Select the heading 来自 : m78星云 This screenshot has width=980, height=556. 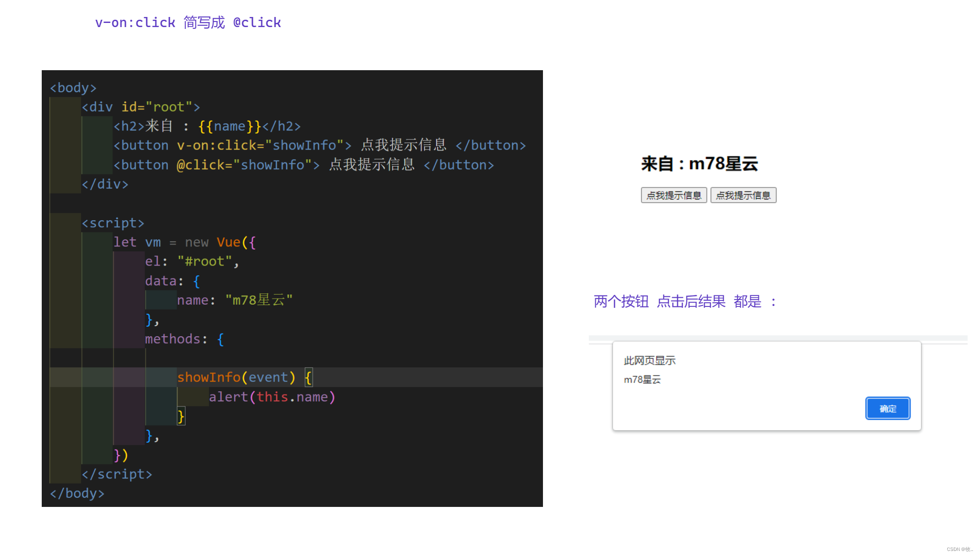coord(699,164)
